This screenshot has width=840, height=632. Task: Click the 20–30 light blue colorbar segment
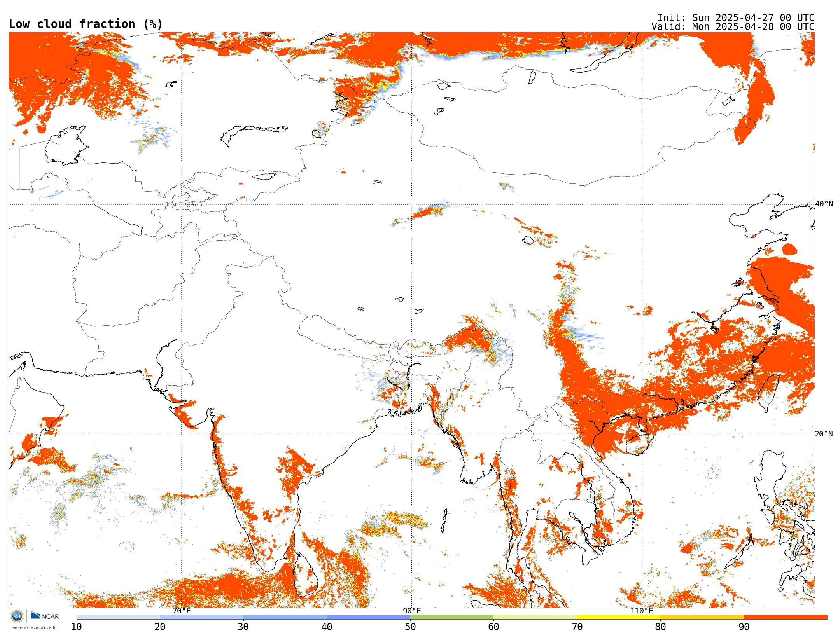[201, 617]
